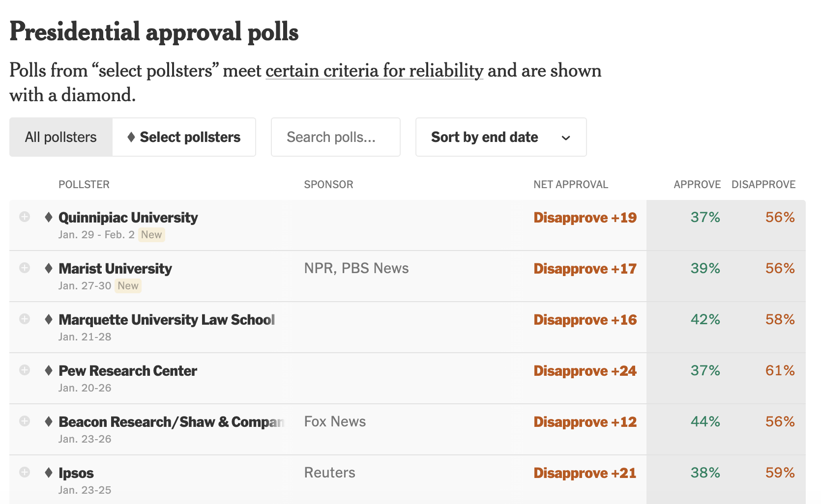Open the certain criteria for reliability link

coord(374,71)
